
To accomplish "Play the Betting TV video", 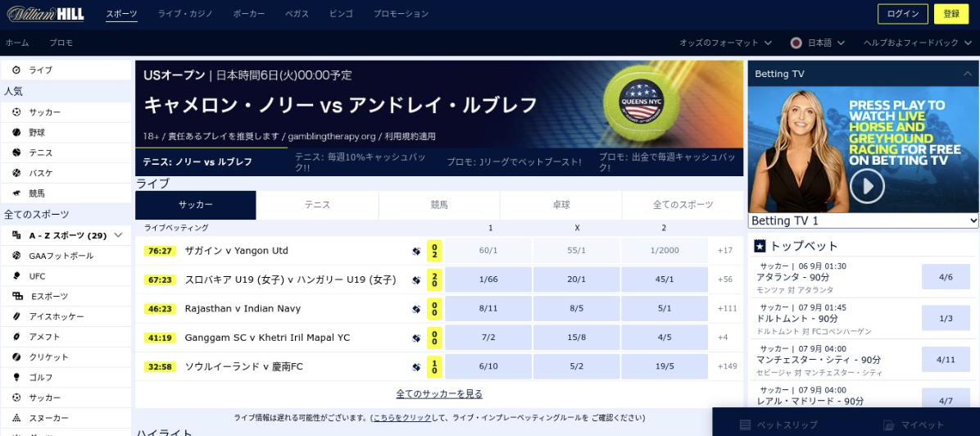I will pyautogui.click(x=867, y=186).
